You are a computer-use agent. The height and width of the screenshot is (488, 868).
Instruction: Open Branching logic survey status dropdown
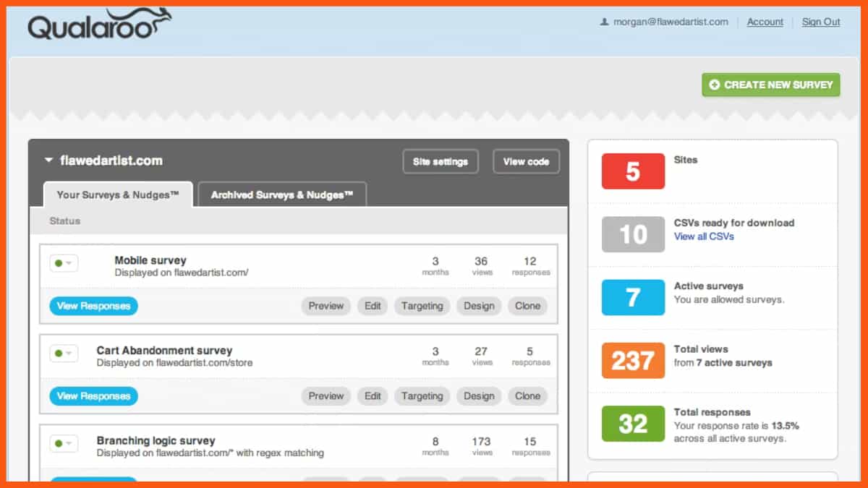tap(64, 444)
